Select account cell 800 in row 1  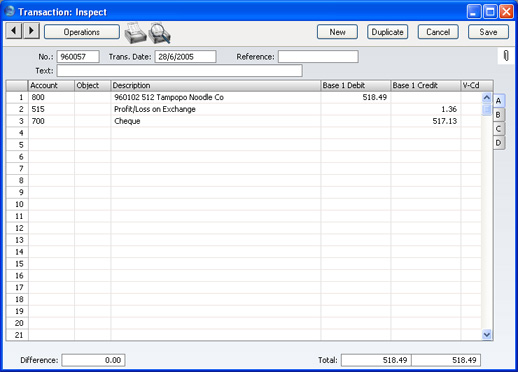[x=51, y=97]
